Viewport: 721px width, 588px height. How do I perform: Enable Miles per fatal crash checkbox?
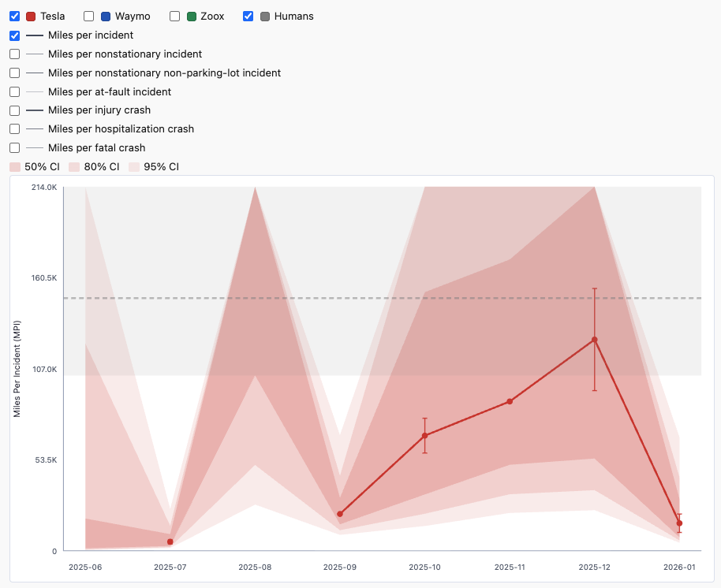pos(14,148)
